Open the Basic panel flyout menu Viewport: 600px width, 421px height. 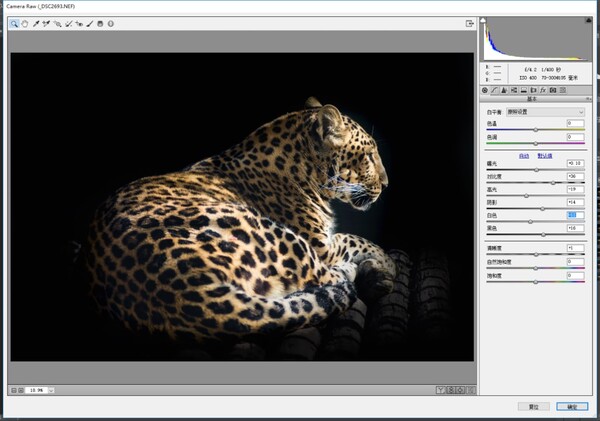(589, 99)
